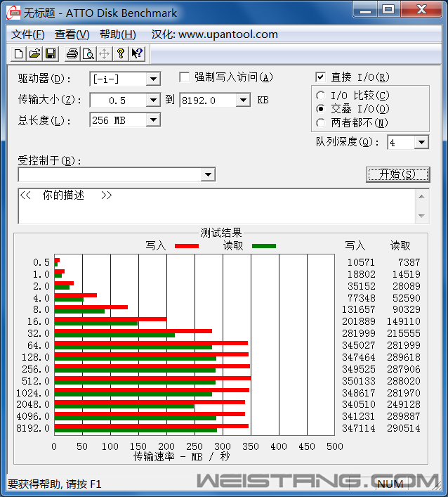Viewport: 448px width, 497px height.
Task: Click read value 249128 for 2048.0
Action: pyautogui.click(x=404, y=404)
